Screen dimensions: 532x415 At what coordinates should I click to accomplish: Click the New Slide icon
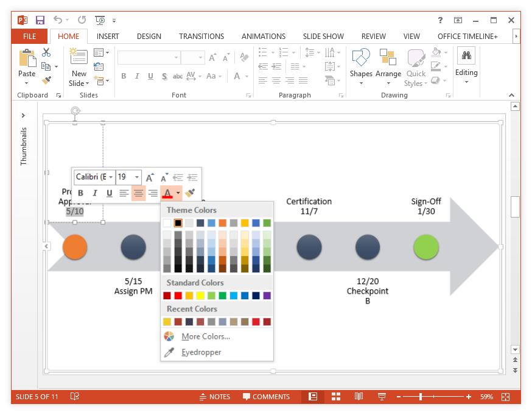click(x=79, y=57)
